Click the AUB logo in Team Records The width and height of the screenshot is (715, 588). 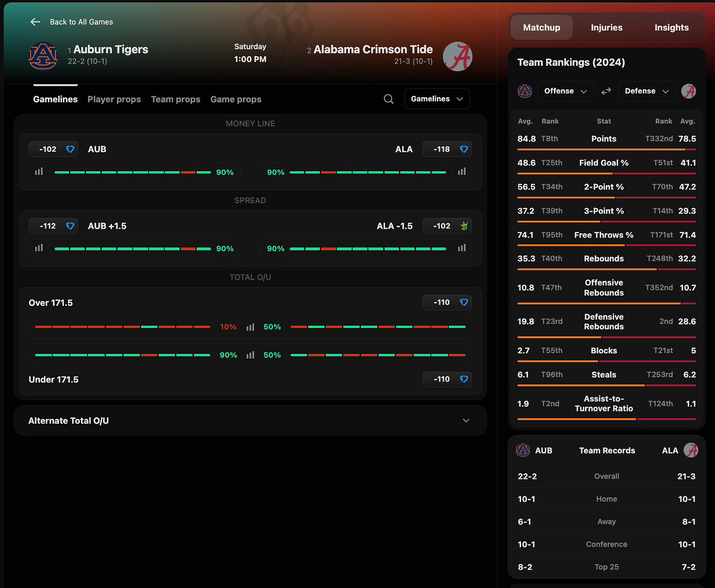pos(523,450)
